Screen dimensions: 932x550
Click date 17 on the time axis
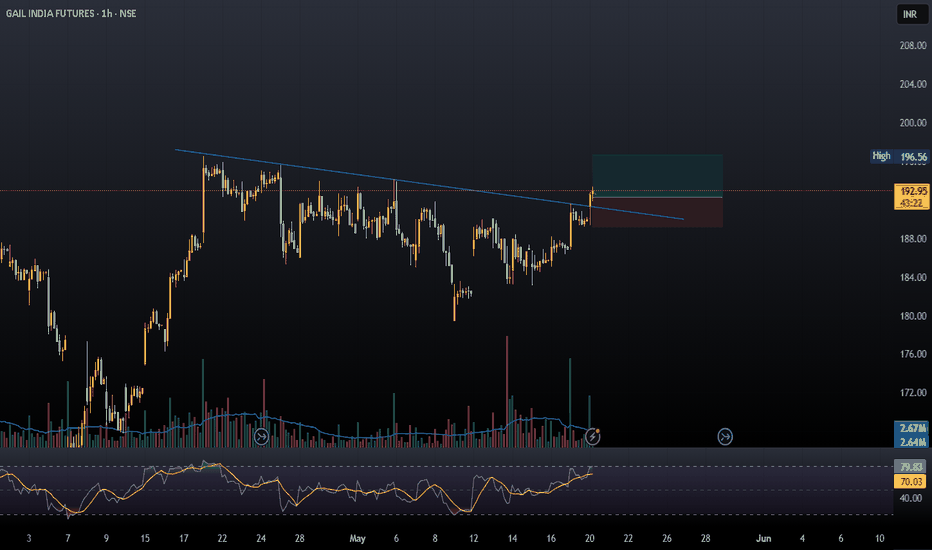pos(184,539)
